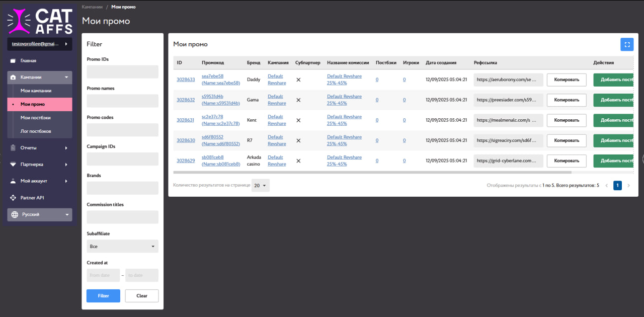
Task: Click the Мой аккаунт user icon
Action: 13,181
